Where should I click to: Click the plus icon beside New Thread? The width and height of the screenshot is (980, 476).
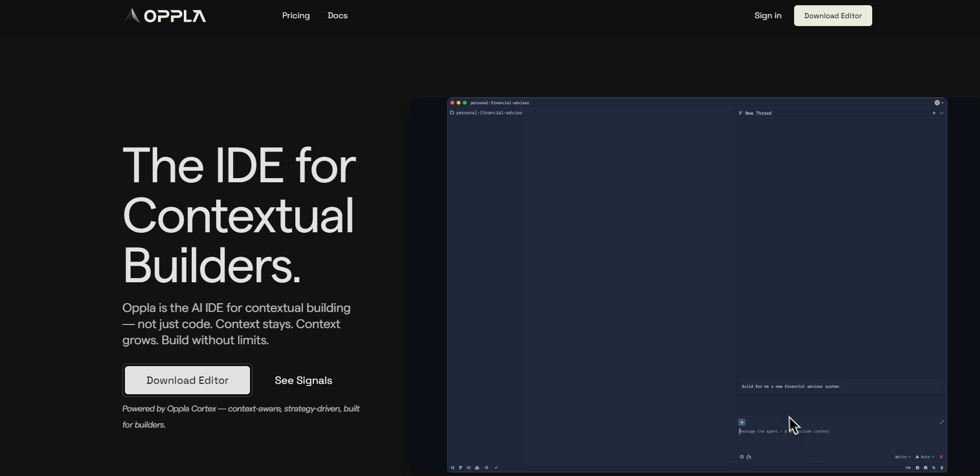click(934, 113)
